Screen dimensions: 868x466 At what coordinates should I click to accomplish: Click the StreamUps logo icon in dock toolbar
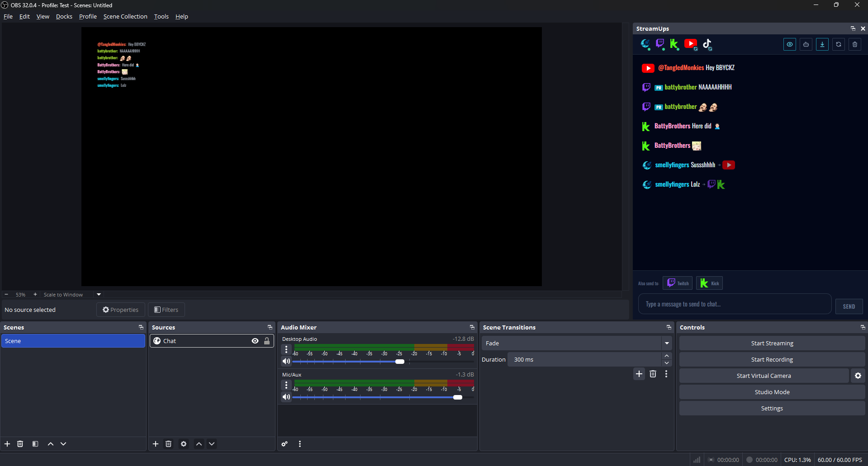(645, 44)
